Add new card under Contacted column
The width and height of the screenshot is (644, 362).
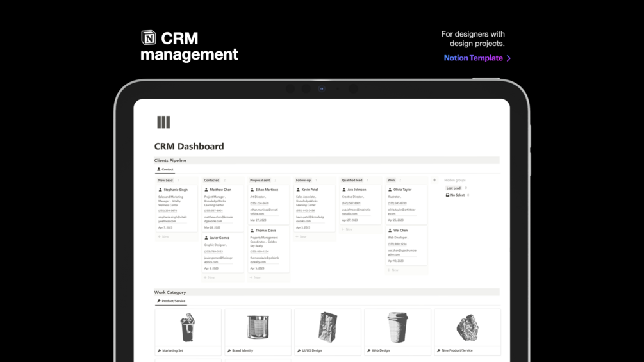210,277
